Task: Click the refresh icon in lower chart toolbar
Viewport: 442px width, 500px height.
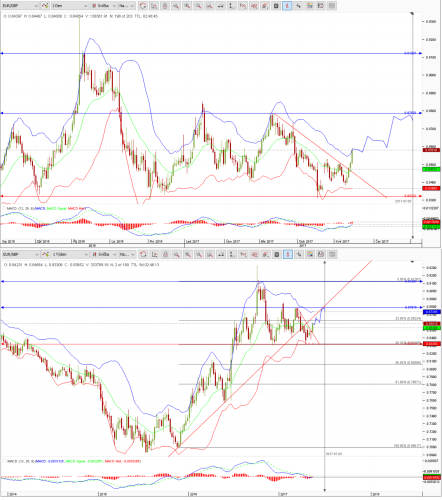Action: 143,254
